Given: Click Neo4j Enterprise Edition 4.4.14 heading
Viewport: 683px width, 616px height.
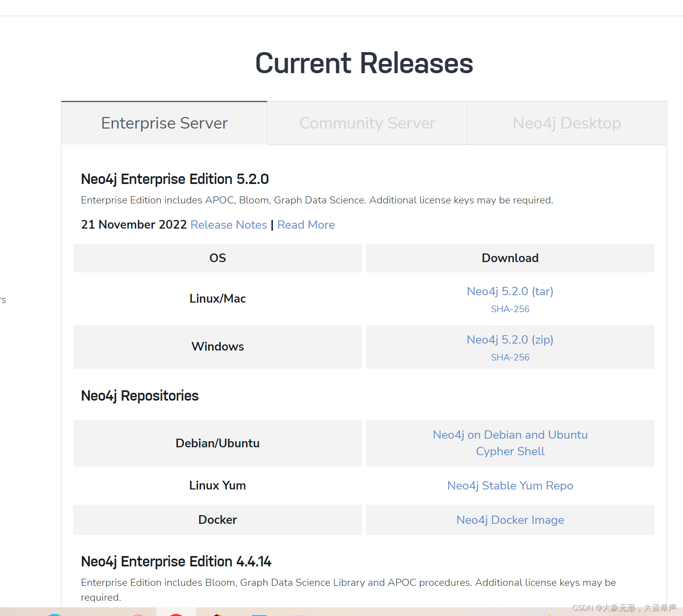Looking at the screenshot, I should (176, 561).
